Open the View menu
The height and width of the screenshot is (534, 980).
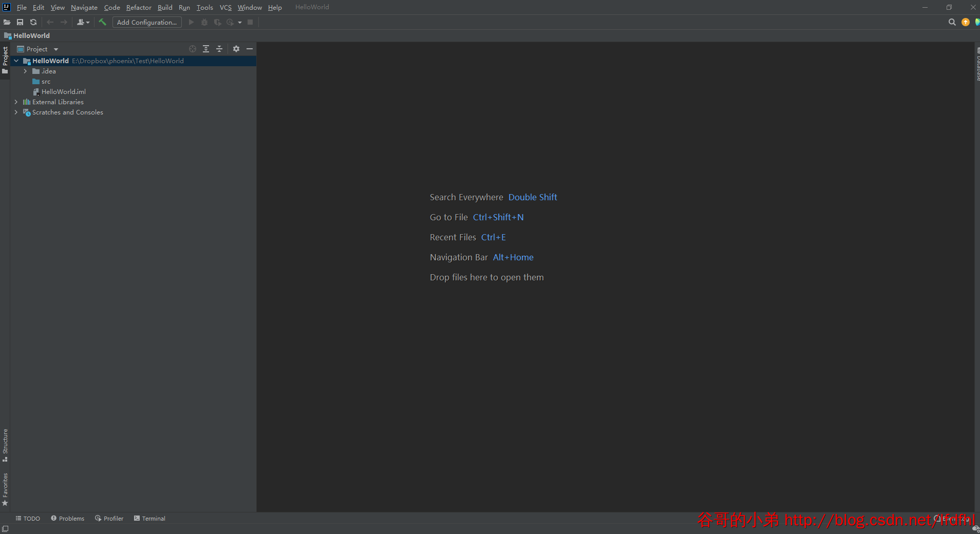pyautogui.click(x=58, y=7)
